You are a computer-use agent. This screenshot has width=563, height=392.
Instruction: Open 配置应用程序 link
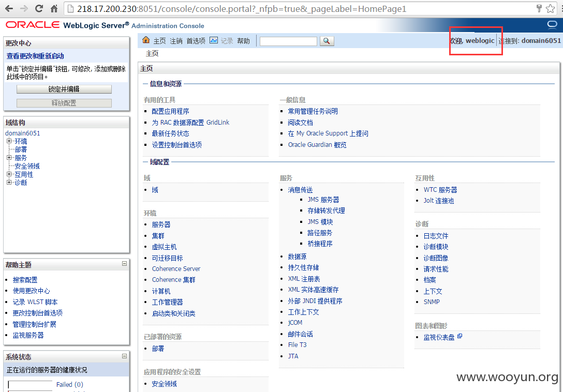(x=171, y=112)
